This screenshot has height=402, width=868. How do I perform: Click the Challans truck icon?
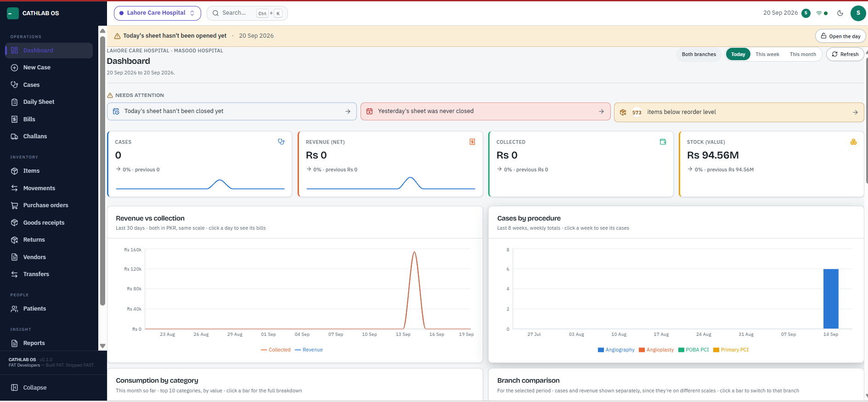pos(14,136)
